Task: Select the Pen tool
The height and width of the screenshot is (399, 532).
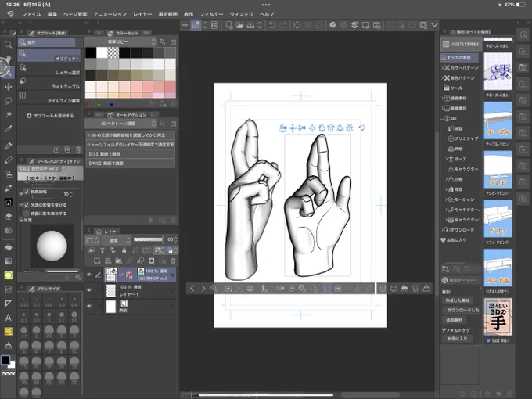Action: tap(8, 146)
